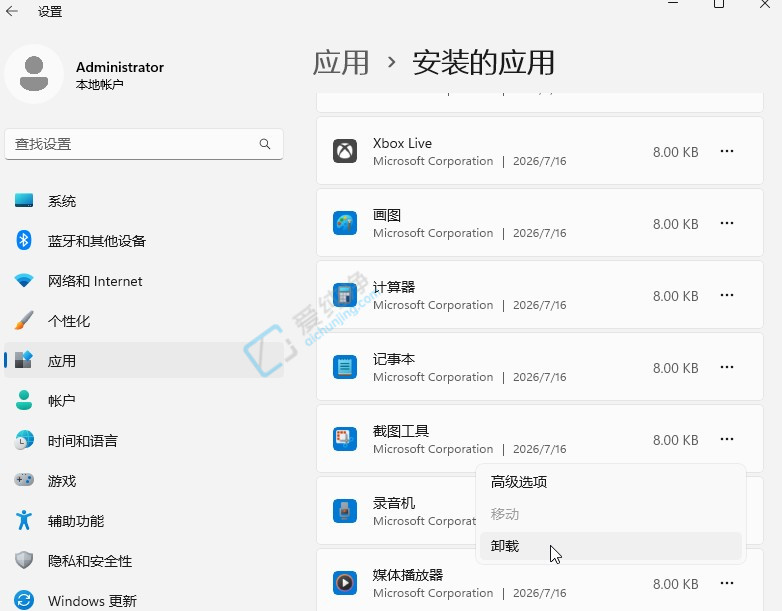Open more options for 记事本
The height and width of the screenshot is (611, 782).
pos(727,367)
